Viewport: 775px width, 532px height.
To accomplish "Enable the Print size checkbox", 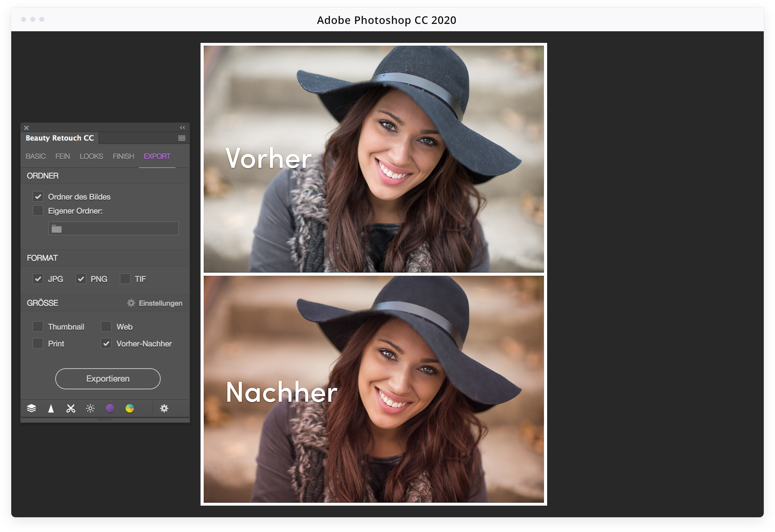I will point(38,343).
